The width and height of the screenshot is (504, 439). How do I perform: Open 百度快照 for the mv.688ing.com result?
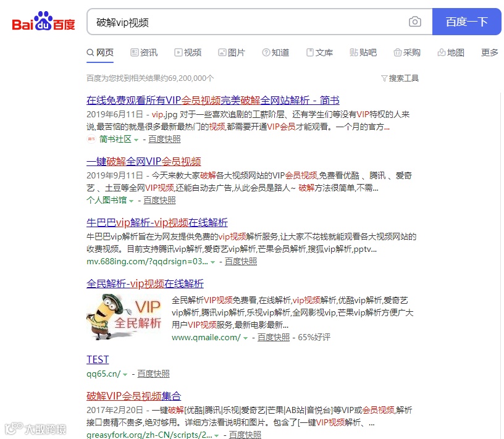click(241, 262)
